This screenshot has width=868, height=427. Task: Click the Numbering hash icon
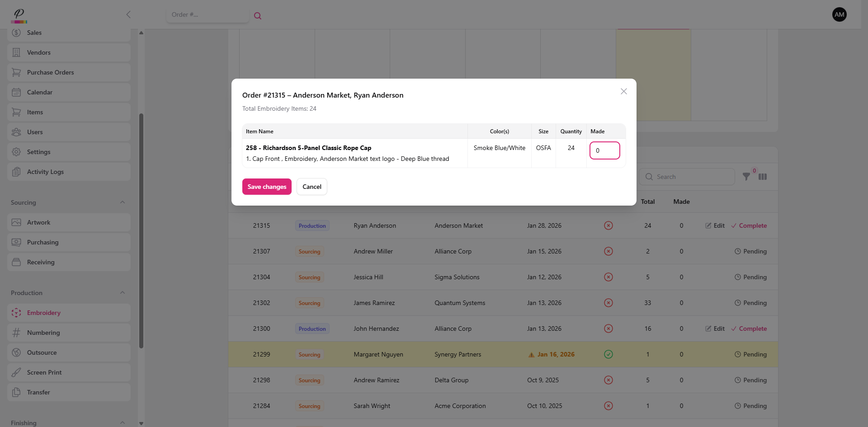click(x=16, y=333)
